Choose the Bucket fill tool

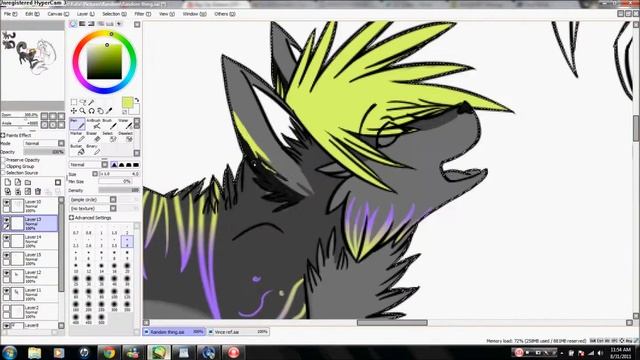point(77,150)
